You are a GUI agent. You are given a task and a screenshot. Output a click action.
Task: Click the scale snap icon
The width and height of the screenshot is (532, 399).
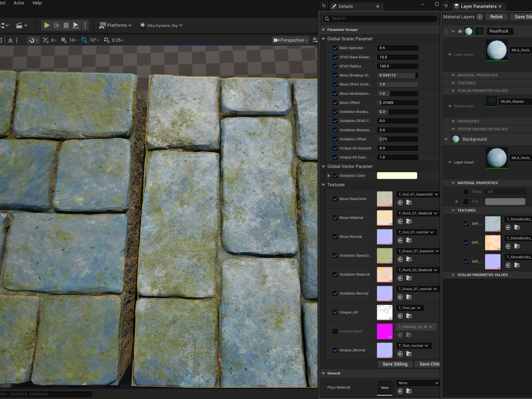click(x=107, y=40)
